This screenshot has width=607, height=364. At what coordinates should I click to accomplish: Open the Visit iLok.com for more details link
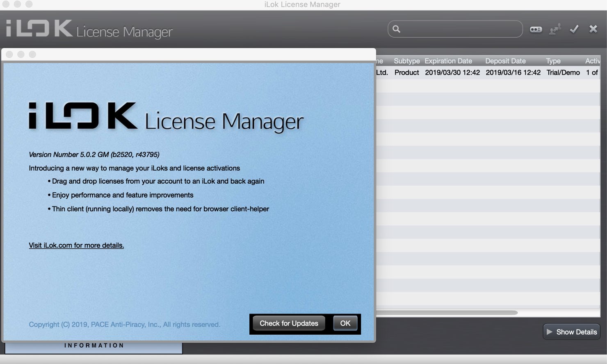pyautogui.click(x=76, y=245)
